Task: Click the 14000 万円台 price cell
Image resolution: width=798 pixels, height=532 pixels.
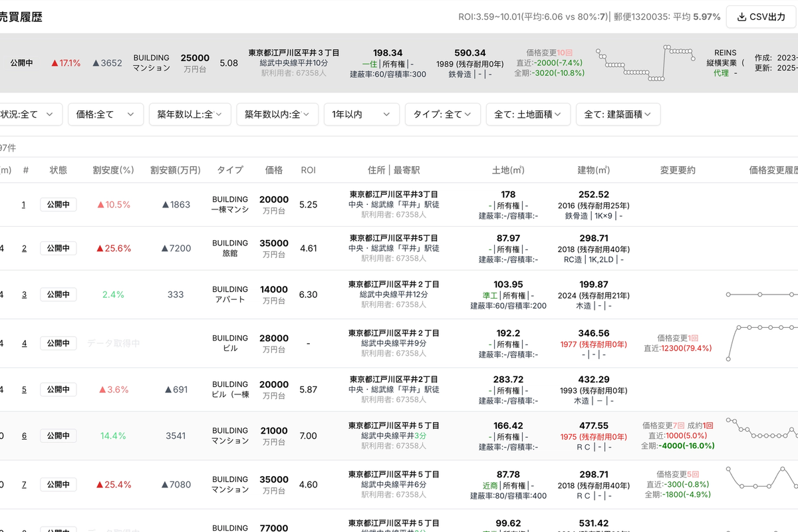Action: (x=274, y=295)
